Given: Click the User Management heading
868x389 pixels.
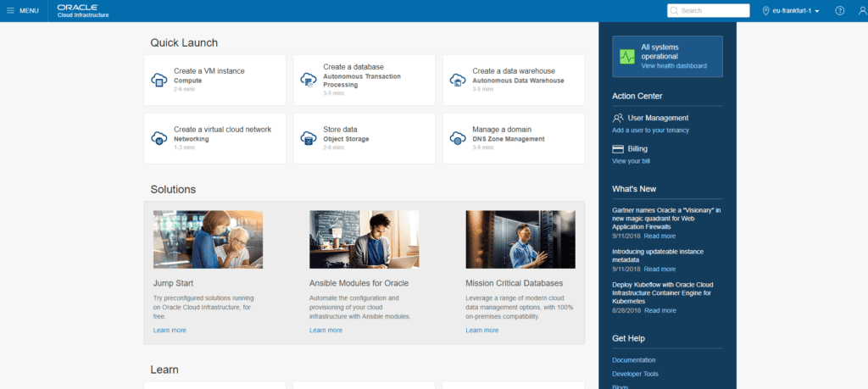Looking at the screenshot, I should click(x=658, y=118).
